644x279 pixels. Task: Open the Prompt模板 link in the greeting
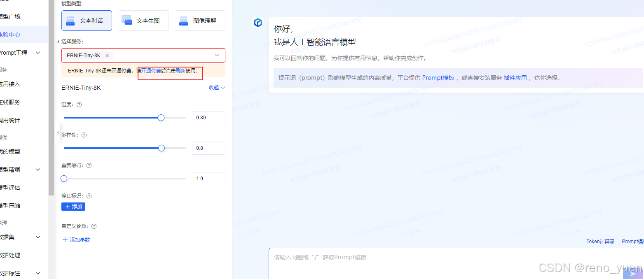[x=438, y=78]
